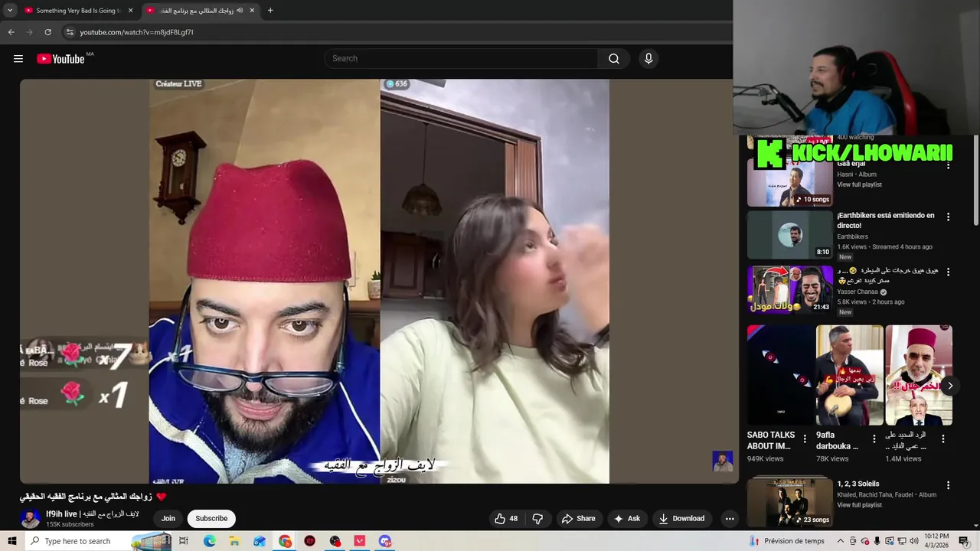Share this video
The width and height of the screenshot is (980, 551).
coord(578,519)
